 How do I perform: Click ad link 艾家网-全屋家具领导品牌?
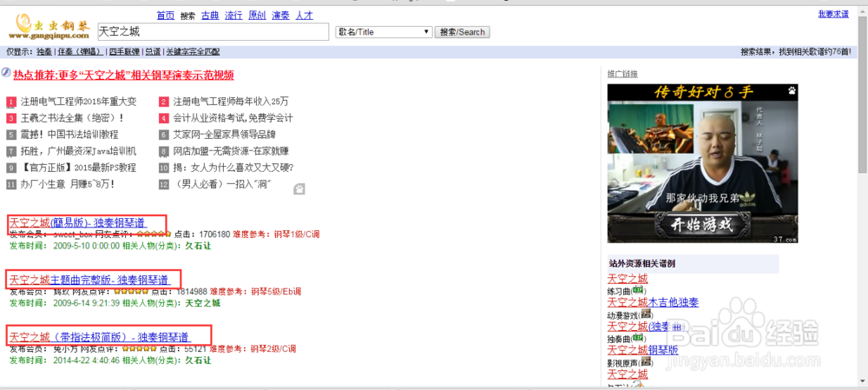click(225, 136)
